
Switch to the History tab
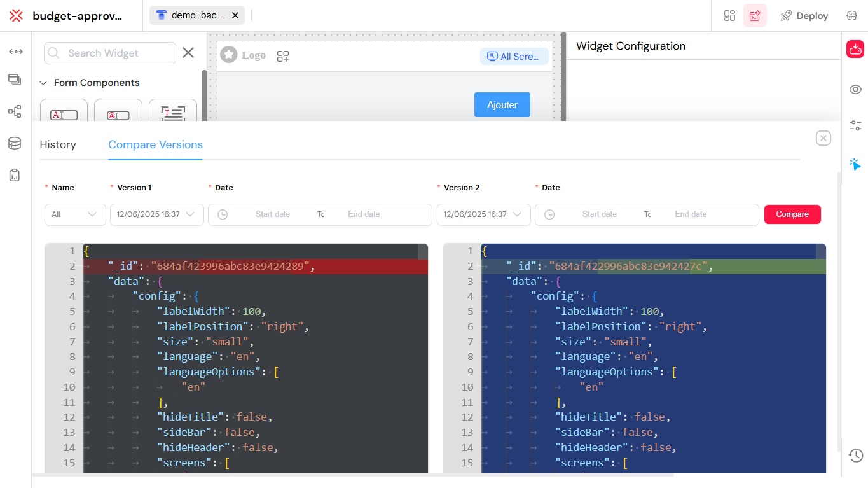pyautogui.click(x=57, y=144)
